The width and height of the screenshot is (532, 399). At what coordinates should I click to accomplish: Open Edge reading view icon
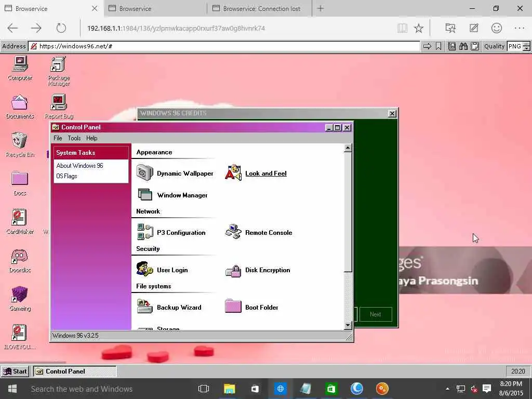pos(403,28)
